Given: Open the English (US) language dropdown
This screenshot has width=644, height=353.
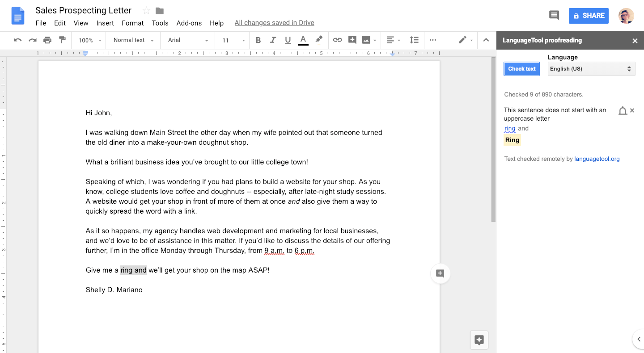Looking at the screenshot, I should [x=591, y=68].
